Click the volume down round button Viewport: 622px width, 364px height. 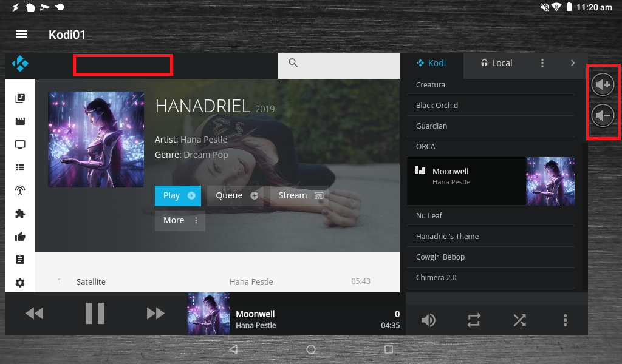tap(603, 116)
